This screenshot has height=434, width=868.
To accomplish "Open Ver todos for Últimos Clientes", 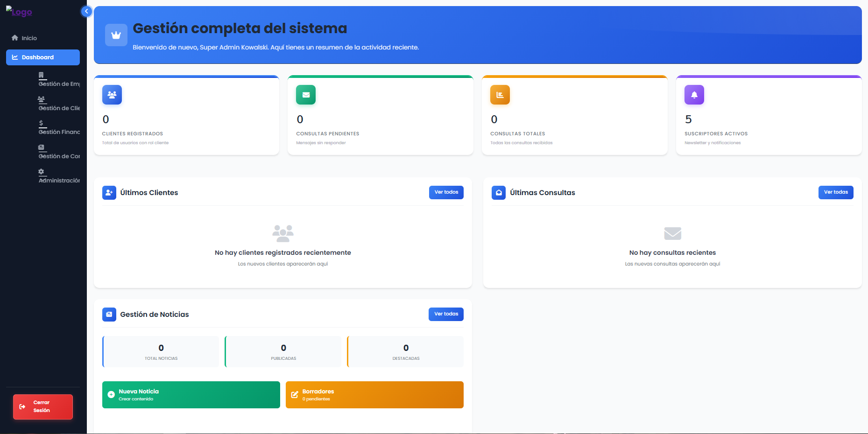I will pyautogui.click(x=446, y=192).
